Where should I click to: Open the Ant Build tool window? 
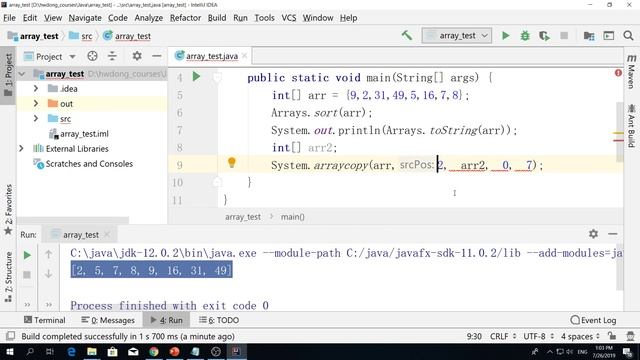pos(631,126)
